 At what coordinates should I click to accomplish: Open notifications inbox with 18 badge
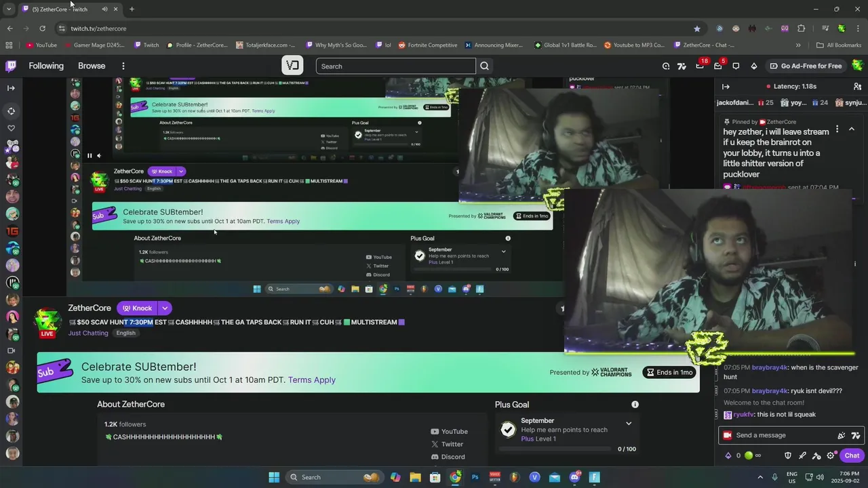(x=700, y=66)
